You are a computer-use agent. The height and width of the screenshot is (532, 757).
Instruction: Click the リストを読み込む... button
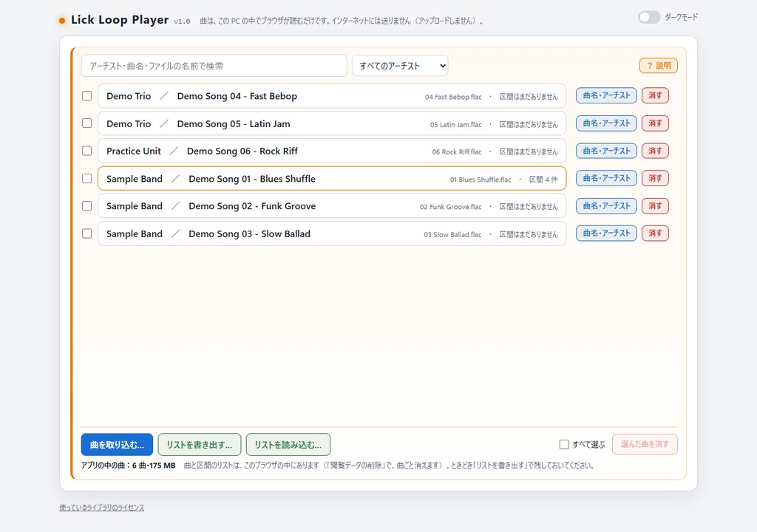click(x=288, y=445)
